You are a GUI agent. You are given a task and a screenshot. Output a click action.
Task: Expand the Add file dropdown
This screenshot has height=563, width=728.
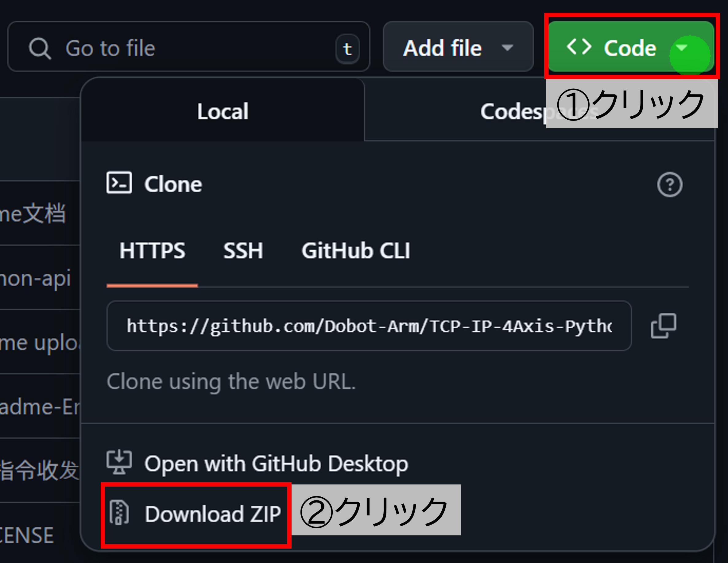[458, 47]
